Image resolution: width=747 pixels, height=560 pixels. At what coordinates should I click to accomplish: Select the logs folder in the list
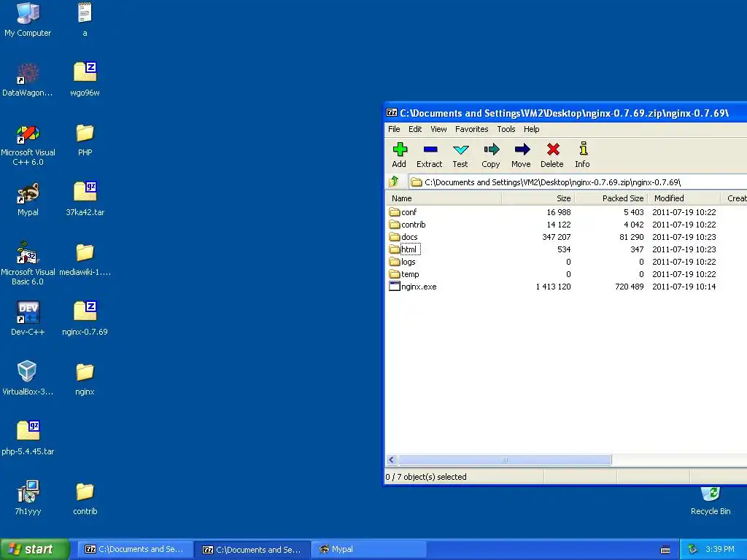403,262
